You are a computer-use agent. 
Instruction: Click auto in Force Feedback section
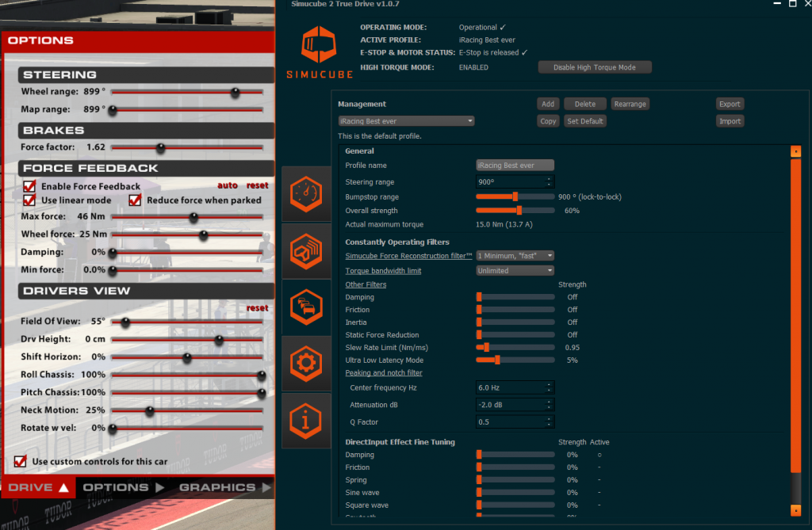tap(228, 185)
